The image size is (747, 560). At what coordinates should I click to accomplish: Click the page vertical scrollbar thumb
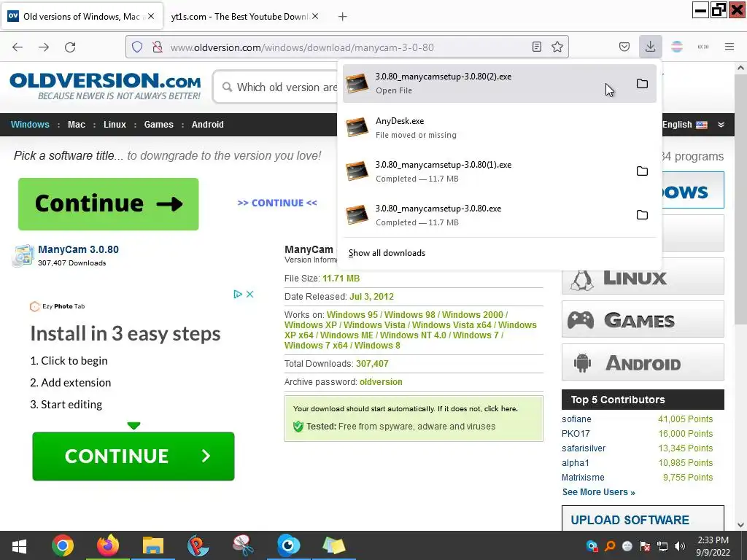coord(740,200)
